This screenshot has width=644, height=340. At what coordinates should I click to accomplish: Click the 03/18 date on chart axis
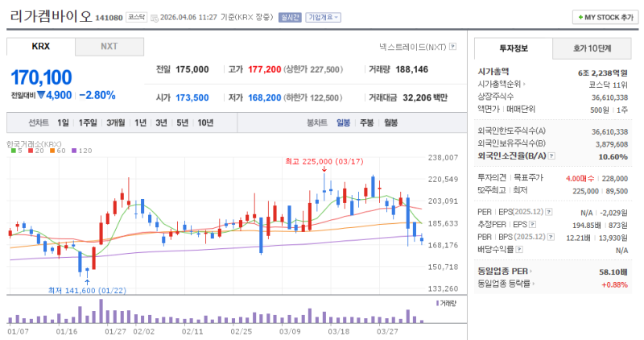[339, 331]
